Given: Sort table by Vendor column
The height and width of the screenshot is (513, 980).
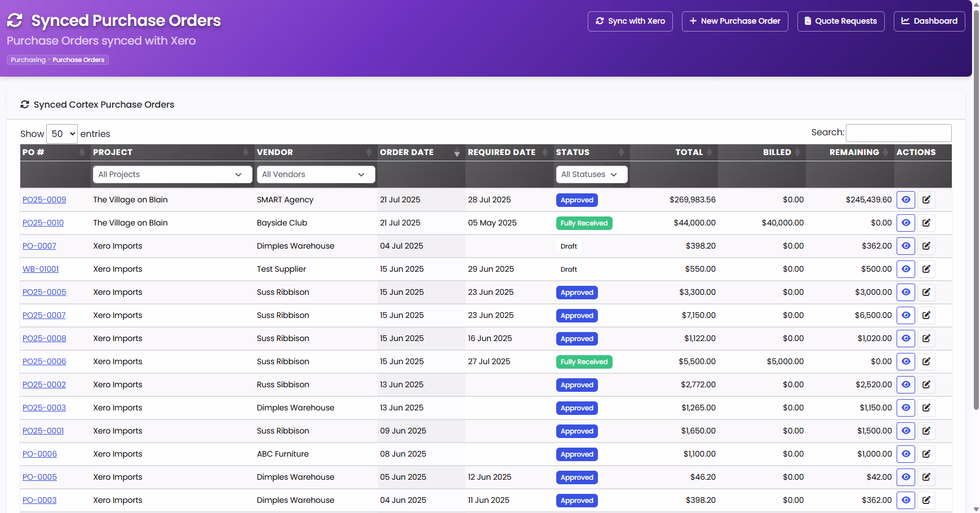Looking at the screenshot, I should coord(315,152).
